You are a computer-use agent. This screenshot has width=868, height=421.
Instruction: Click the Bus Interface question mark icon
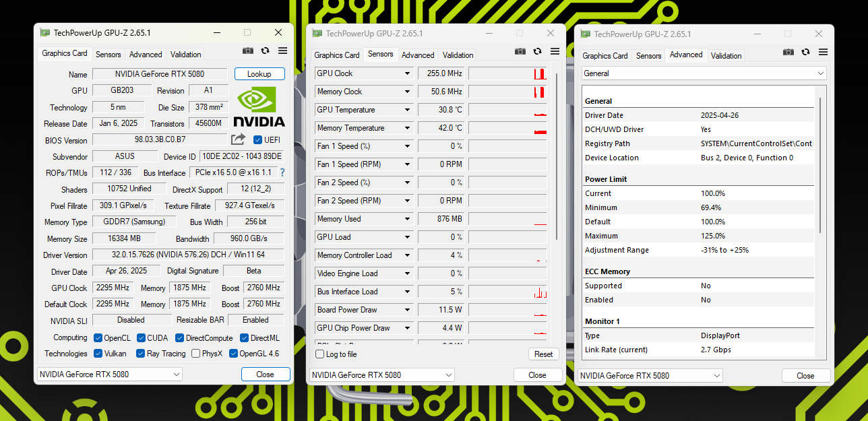pos(282,172)
